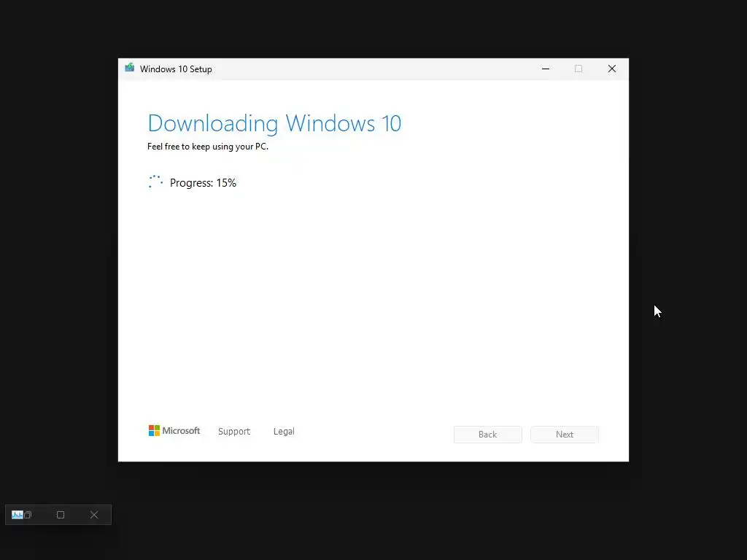Click the 'Windows 10 Setup' title text
747x560 pixels.
click(176, 69)
